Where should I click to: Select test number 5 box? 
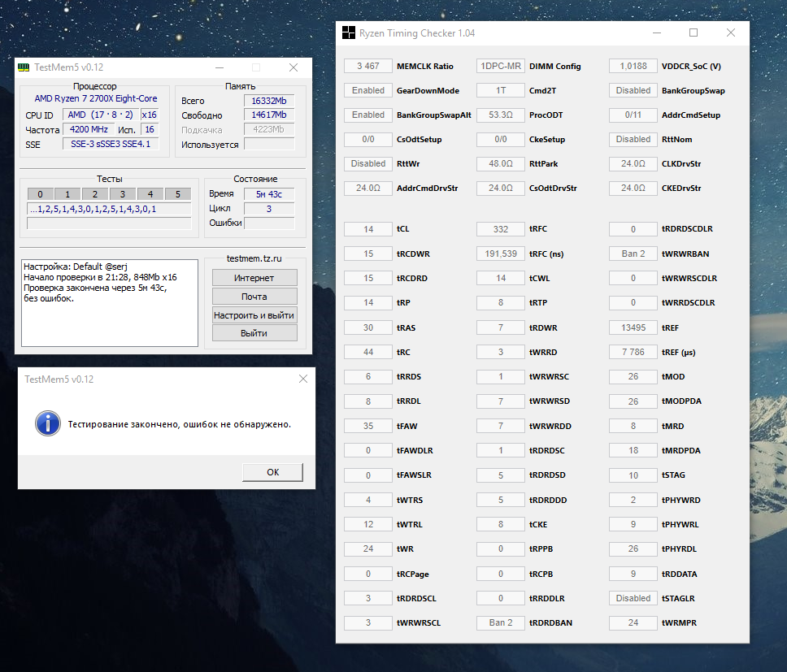[178, 194]
